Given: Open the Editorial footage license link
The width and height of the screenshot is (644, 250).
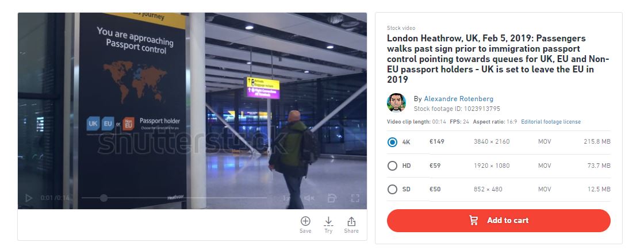Looking at the screenshot, I should 551,122.
